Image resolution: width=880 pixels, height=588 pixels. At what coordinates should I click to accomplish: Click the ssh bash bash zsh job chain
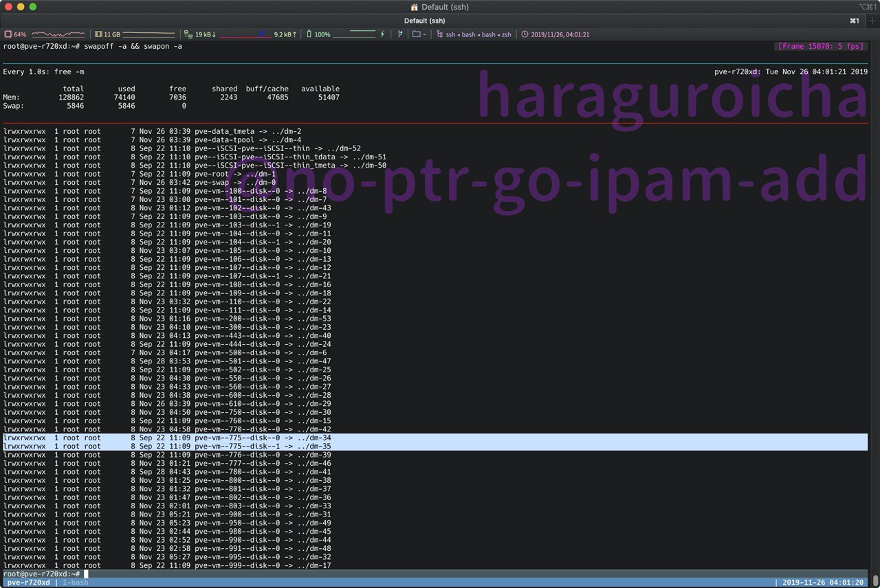point(478,34)
